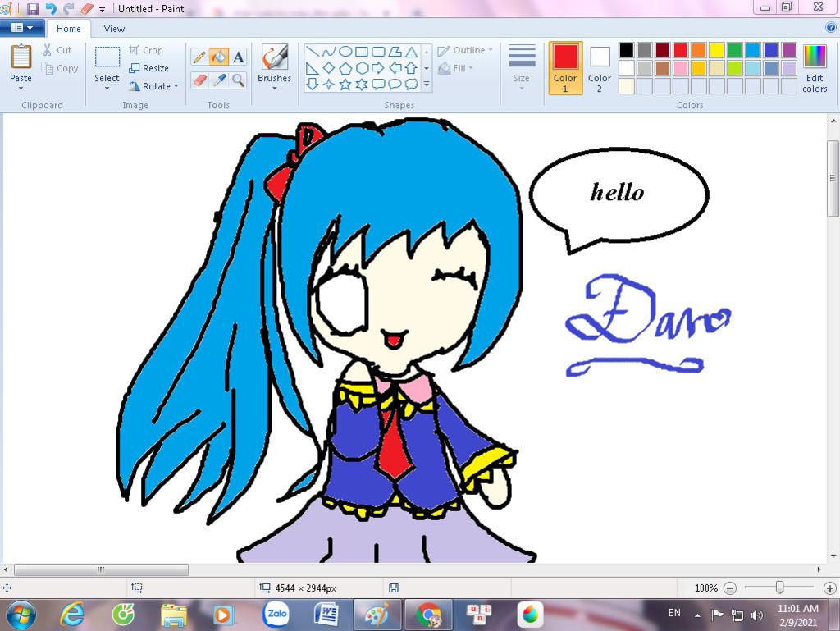Click the rectangular Select tool button
Screen dimensions: 840x631
click(x=107, y=57)
